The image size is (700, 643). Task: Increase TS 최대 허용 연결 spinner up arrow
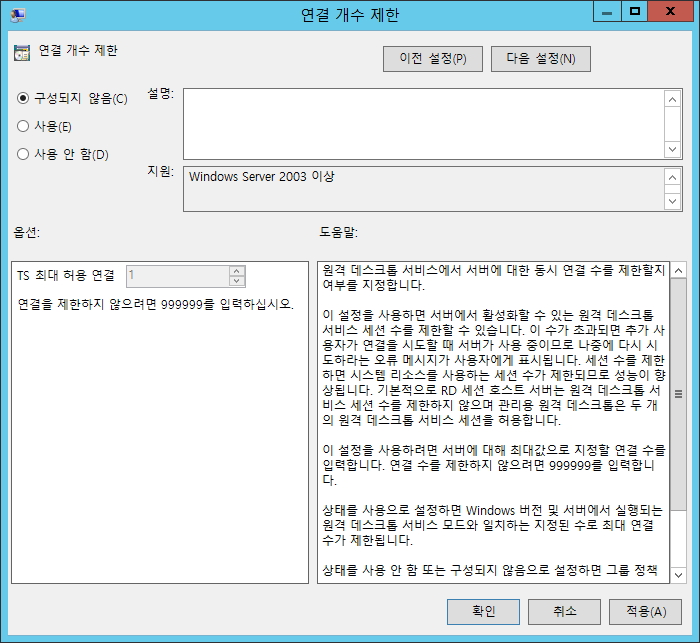coord(237,271)
